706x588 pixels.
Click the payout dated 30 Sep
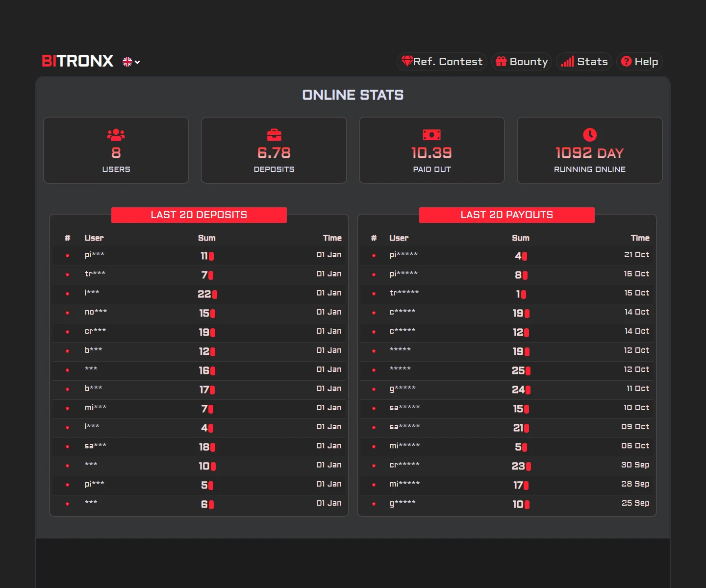pos(635,465)
